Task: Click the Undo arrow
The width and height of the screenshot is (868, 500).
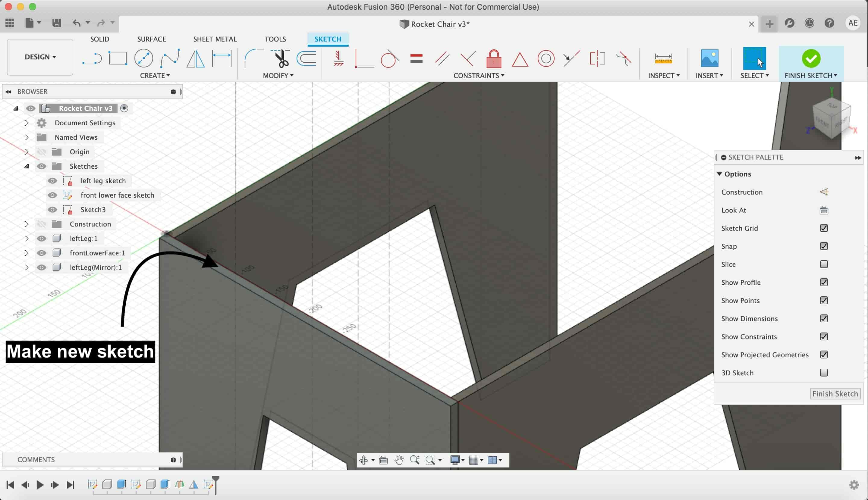Action: click(76, 23)
